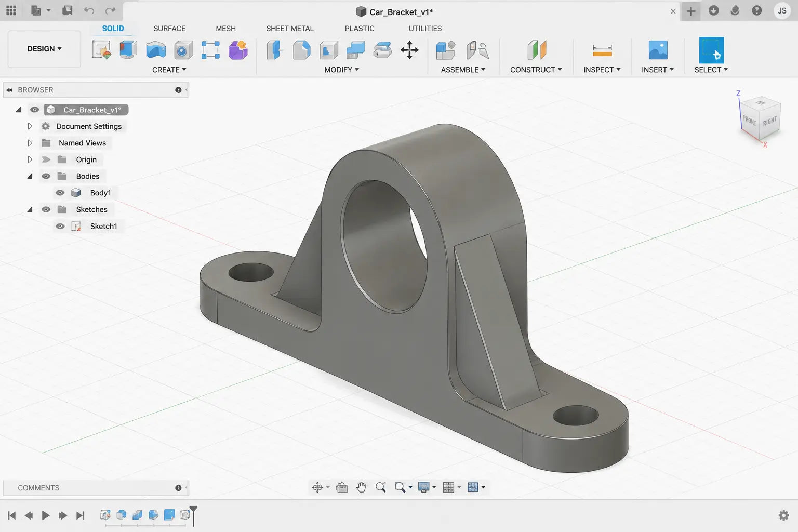Select the Press Pull tool
The image size is (798, 532).
(274, 50)
